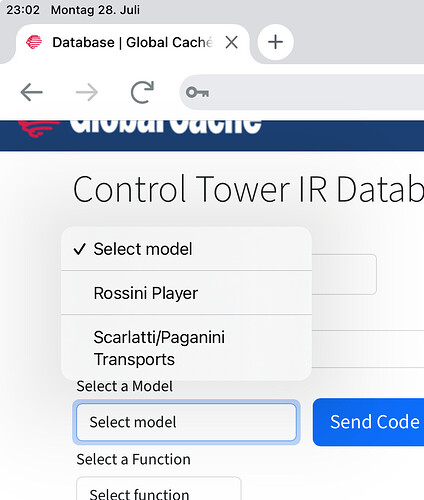This screenshot has height=500, width=424.
Task: Click the input box behind model list
Action: (344, 274)
